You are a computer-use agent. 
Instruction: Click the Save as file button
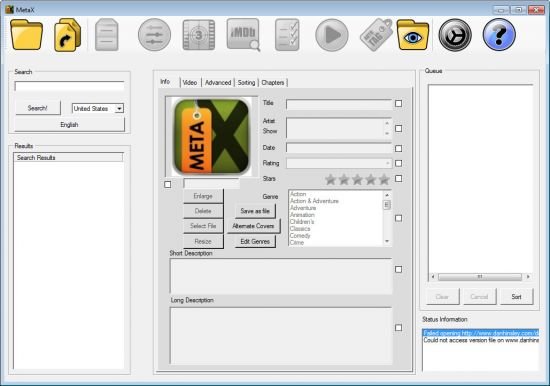pos(255,211)
